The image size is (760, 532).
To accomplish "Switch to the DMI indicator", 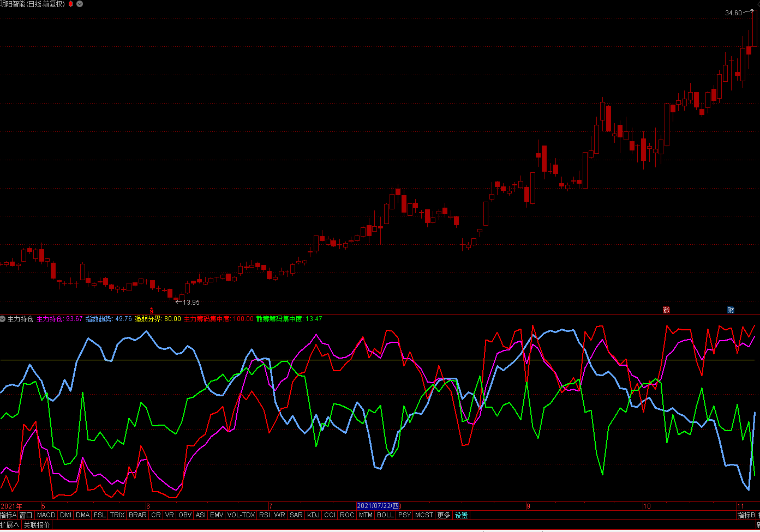I will click(65, 515).
